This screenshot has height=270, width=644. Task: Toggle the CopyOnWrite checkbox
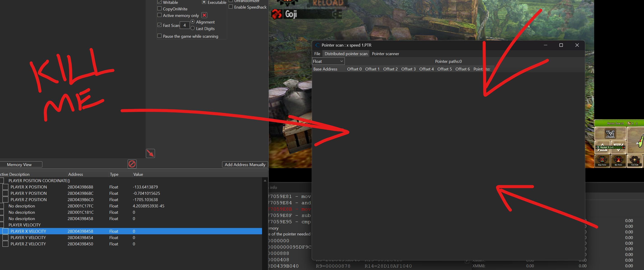coord(159,9)
